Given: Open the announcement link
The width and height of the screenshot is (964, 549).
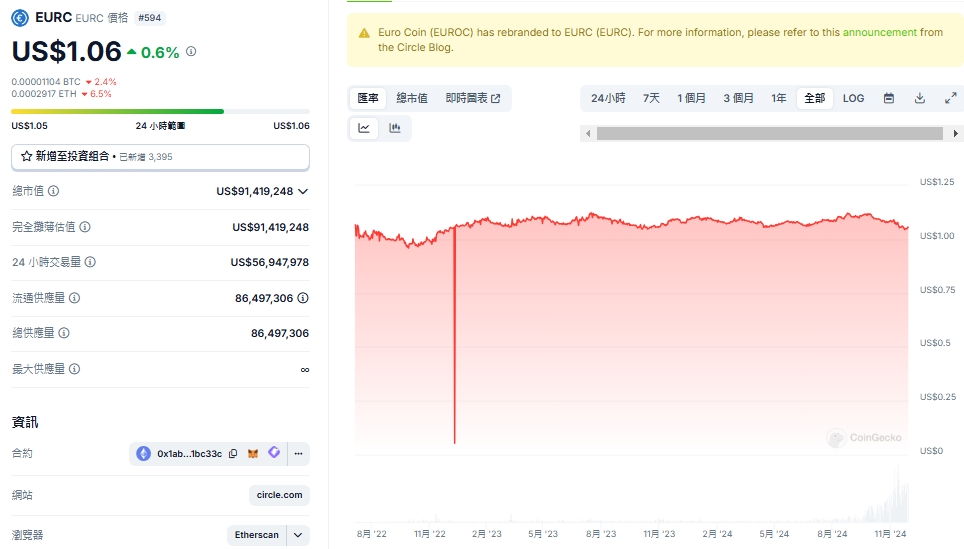Looking at the screenshot, I should point(879,33).
